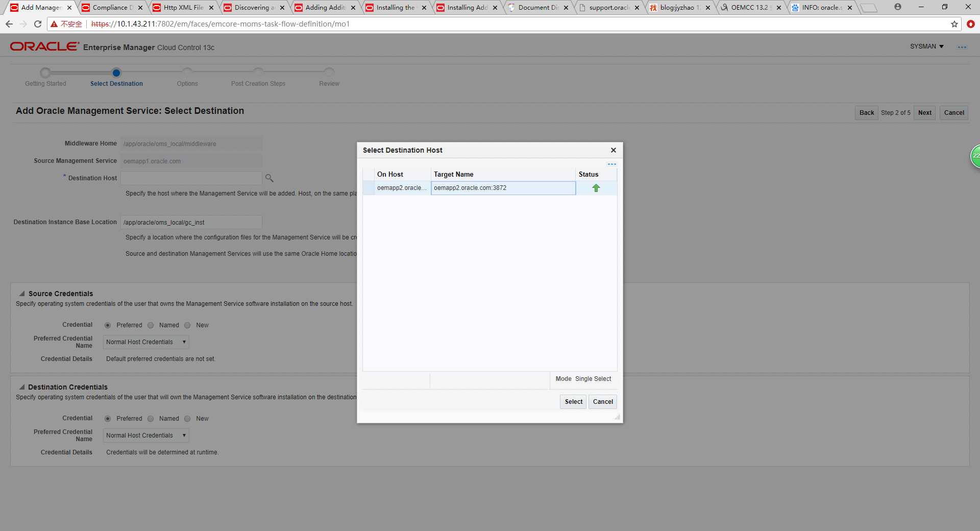980x531 pixels.
Task: Switch to the INFO: oracle tab
Action: point(822,8)
